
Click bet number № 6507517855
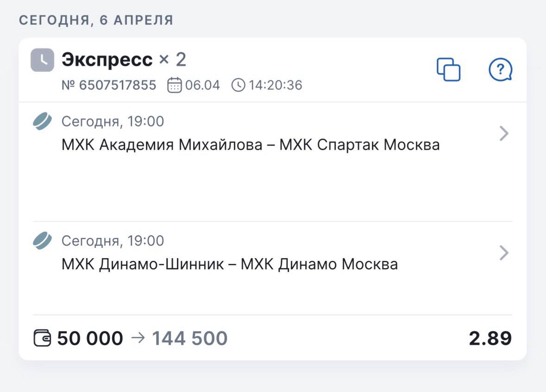pyautogui.click(x=109, y=86)
